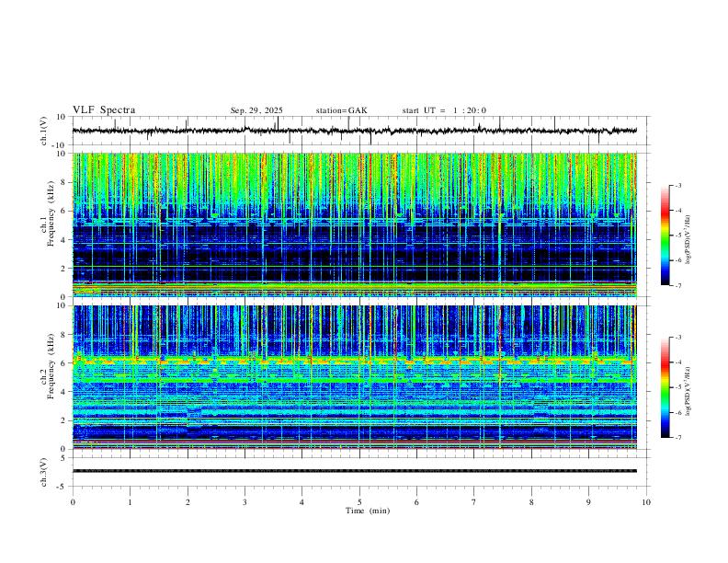728x563 pixels.
Task: Click inside the ch.1 spectrogram panel
Action: tap(355, 224)
